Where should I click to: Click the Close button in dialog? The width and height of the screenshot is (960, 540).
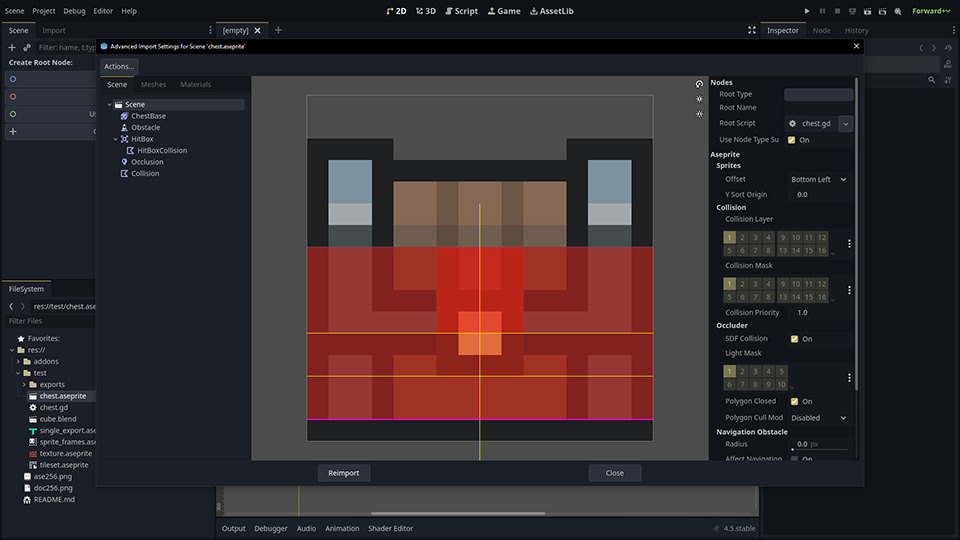615,473
